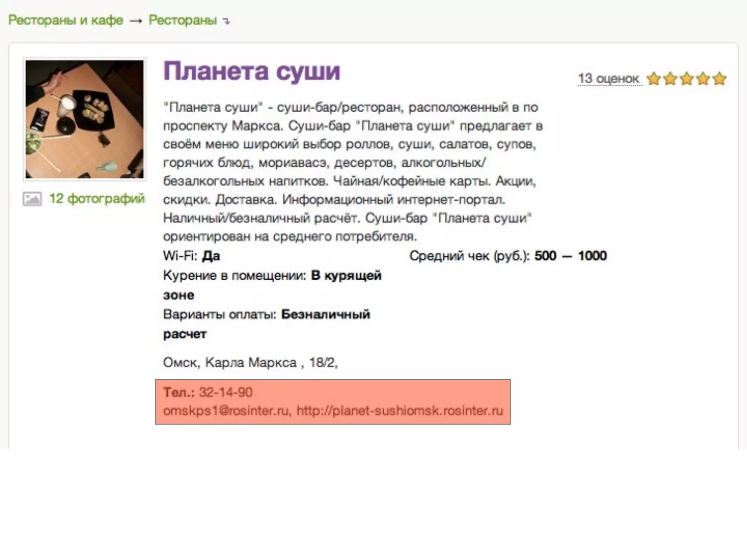Image resolution: width=747 pixels, height=560 pixels.
Task: Click the photo gallery picture icon
Action: [32, 199]
